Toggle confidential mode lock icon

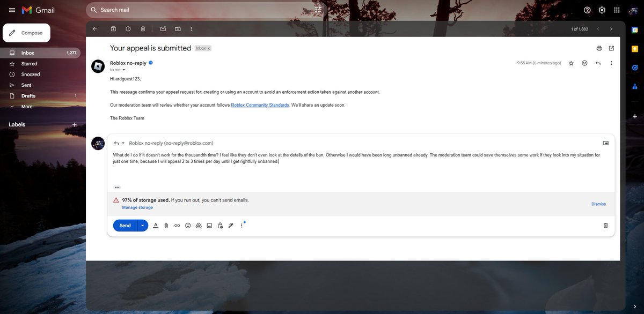click(220, 226)
